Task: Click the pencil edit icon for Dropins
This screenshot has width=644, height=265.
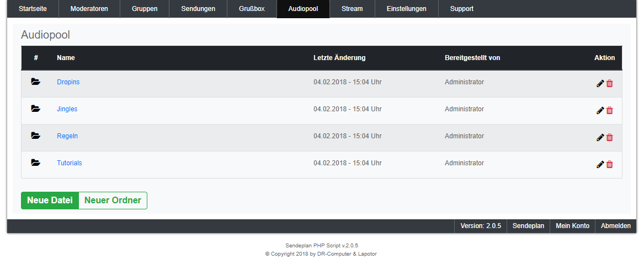Action: pos(600,84)
